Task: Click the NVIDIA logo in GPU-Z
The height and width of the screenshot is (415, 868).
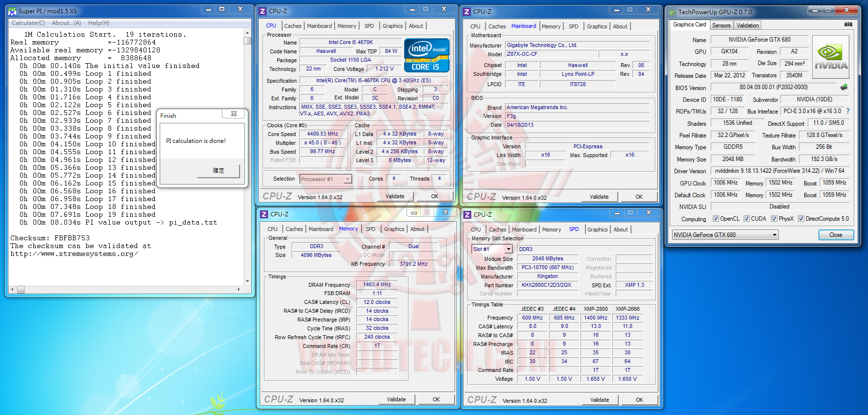Action: click(x=831, y=58)
